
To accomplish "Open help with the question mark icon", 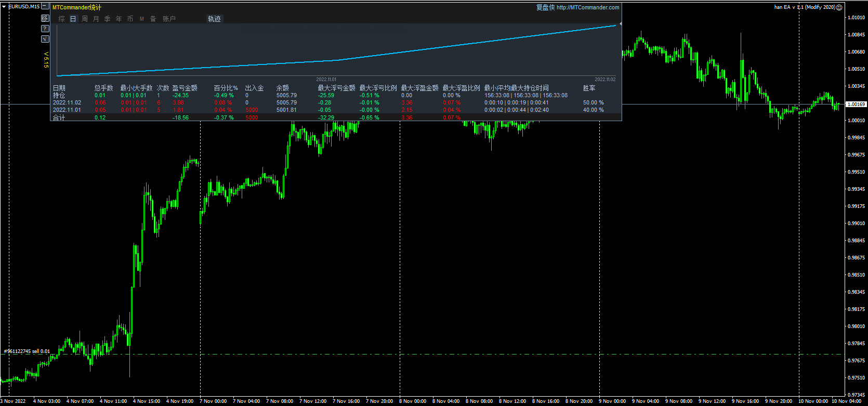I will 45,29.
